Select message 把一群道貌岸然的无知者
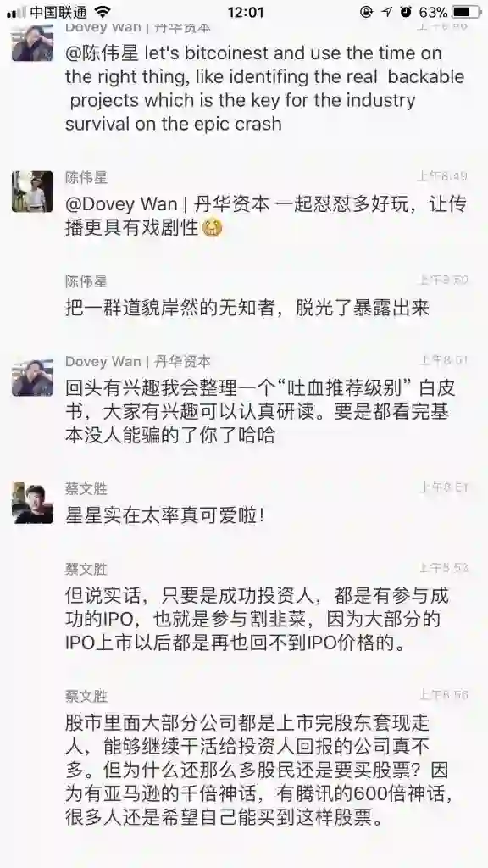 click(x=247, y=308)
